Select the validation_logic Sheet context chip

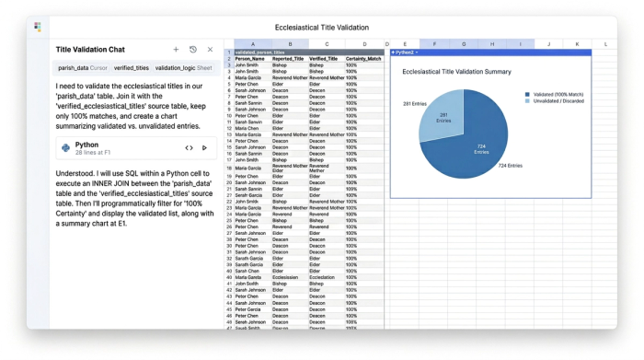click(x=184, y=68)
